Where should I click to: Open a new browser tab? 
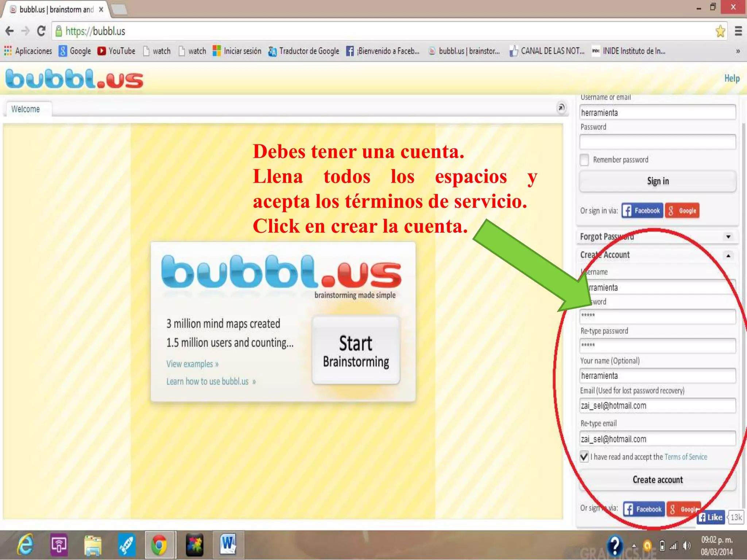[x=119, y=9]
